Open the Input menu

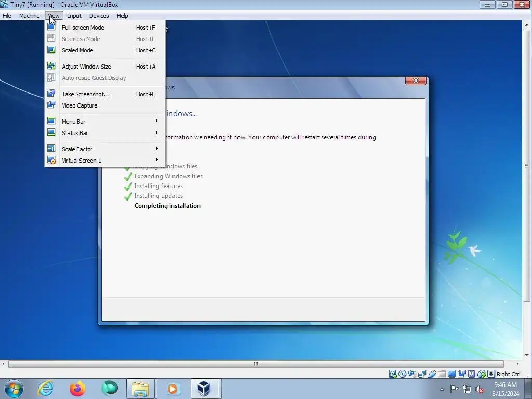(x=75, y=16)
